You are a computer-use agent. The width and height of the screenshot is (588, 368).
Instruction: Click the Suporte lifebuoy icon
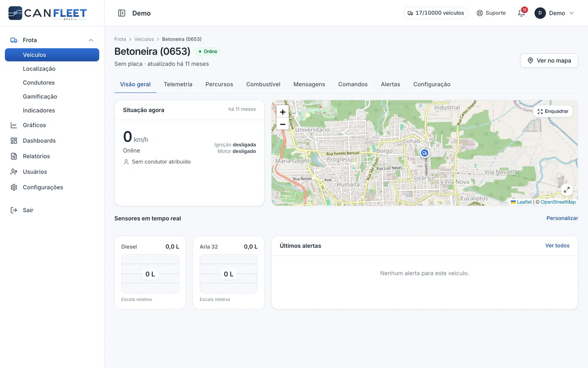click(x=480, y=13)
